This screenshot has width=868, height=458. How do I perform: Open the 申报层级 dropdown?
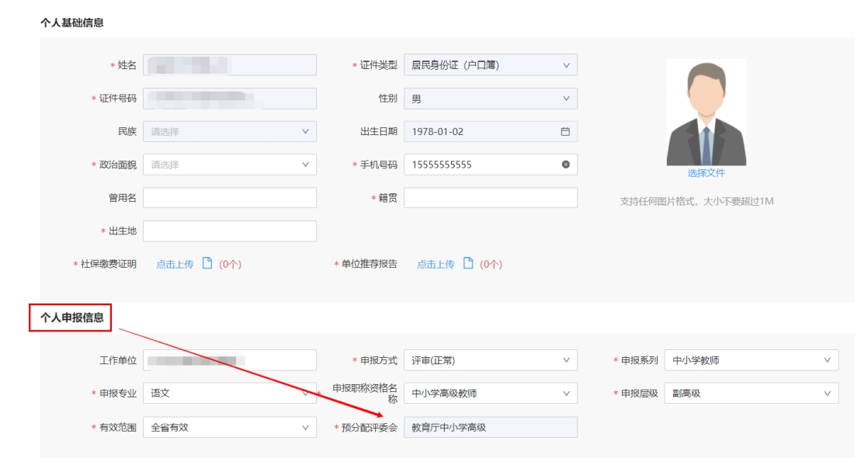pyautogui.click(x=751, y=394)
